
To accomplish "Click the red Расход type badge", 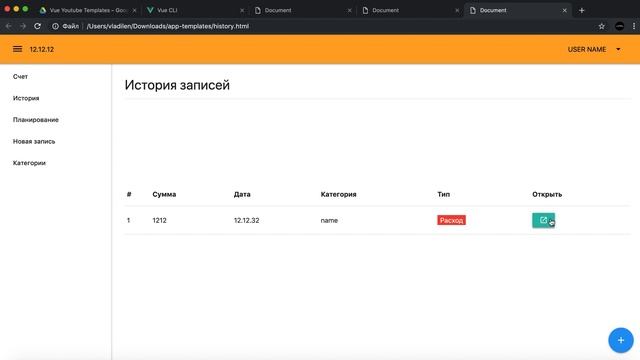I will [x=451, y=220].
